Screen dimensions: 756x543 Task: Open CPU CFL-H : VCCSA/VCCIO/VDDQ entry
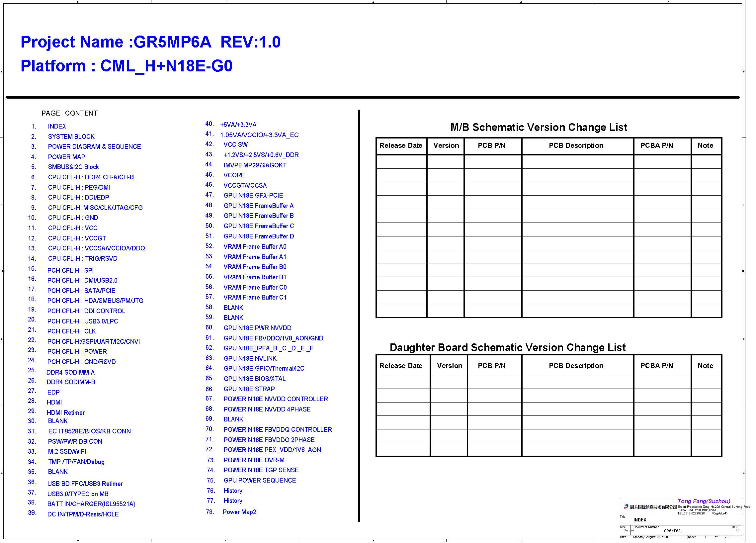[x=97, y=249]
